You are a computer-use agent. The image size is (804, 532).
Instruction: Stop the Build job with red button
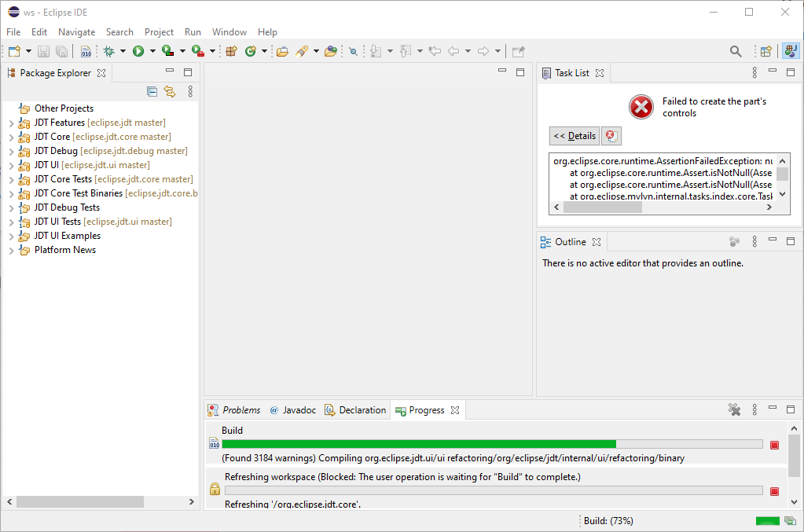[x=774, y=445]
